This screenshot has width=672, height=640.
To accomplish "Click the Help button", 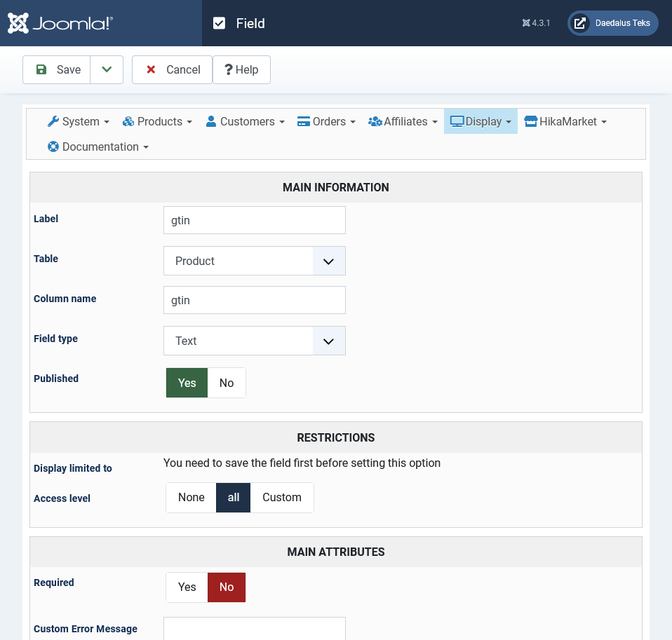I will pyautogui.click(x=241, y=69).
